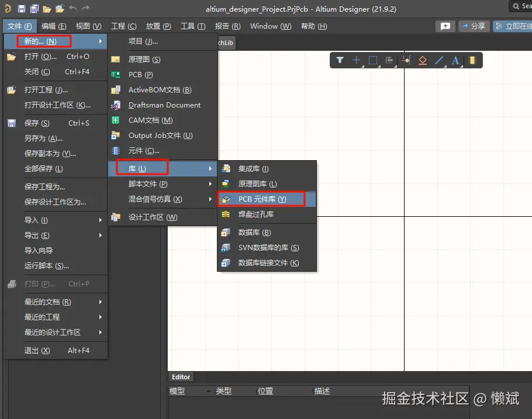Screen dimensions: 532x419
Task: Choose ActiveBOM文档 (B) item
Action: (x=163, y=90)
